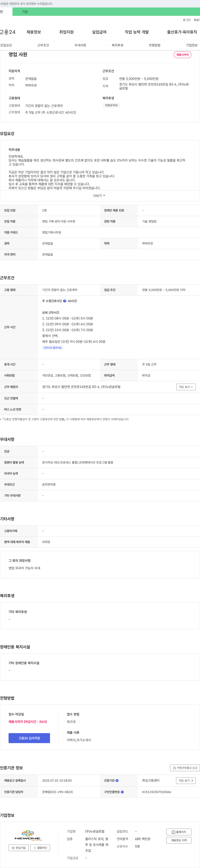Click the 영업 사원 job title

pos(18,54)
